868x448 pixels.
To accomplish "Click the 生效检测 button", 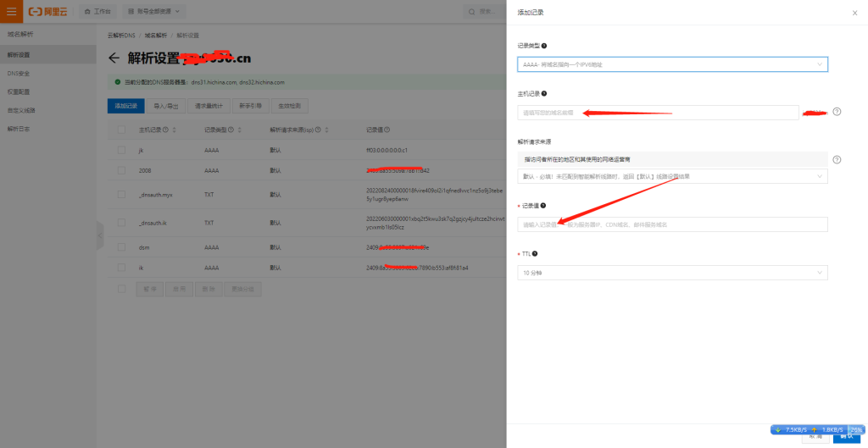I will (x=290, y=106).
